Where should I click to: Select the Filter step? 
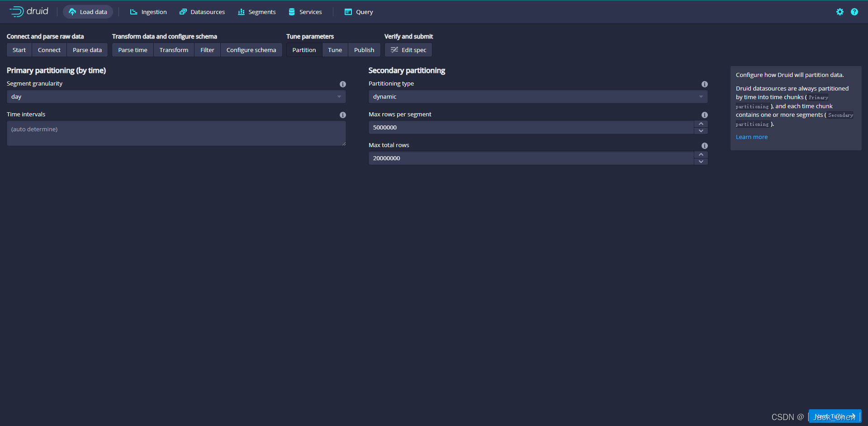[x=207, y=50]
